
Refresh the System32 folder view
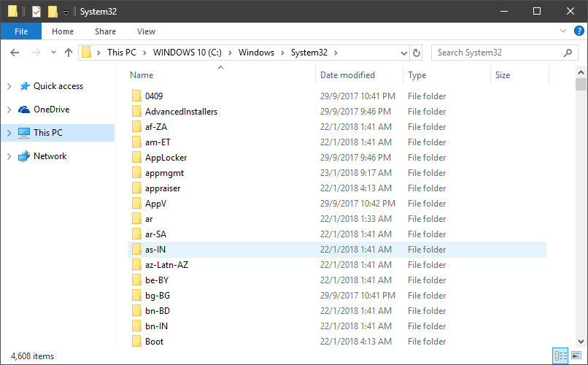tap(417, 53)
